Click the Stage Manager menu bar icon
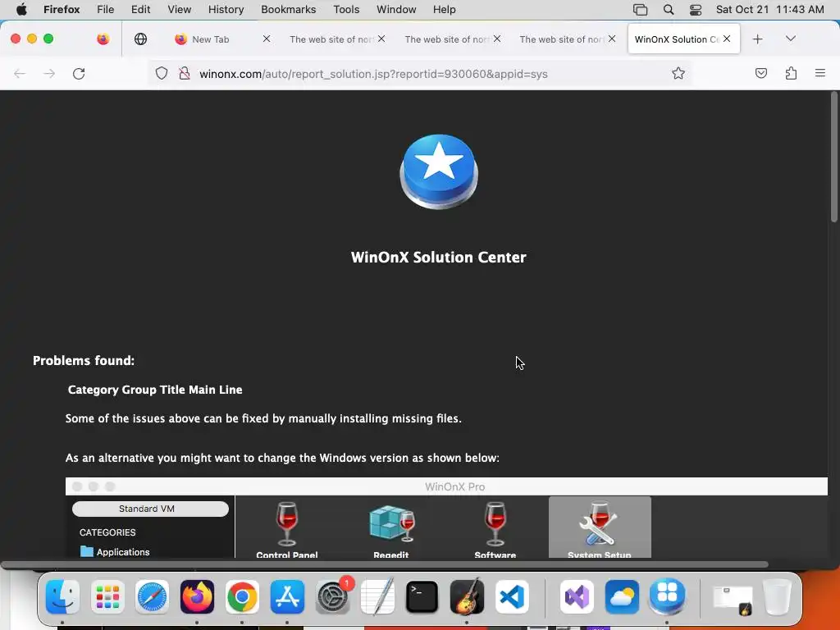840x630 pixels. click(x=640, y=9)
